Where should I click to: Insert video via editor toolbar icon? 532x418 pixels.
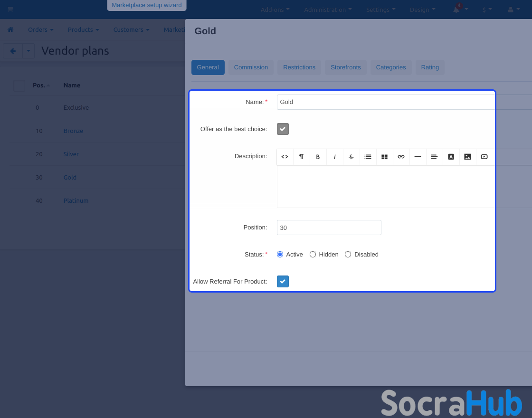484,157
